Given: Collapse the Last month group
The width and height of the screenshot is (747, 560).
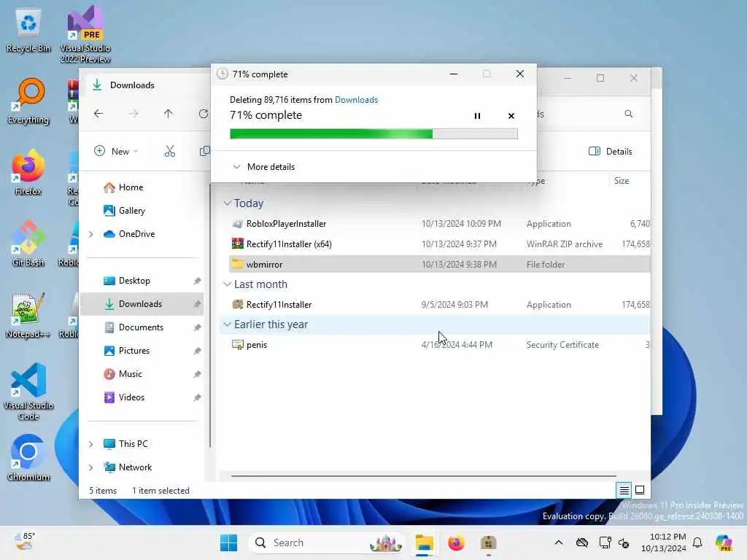Looking at the screenshot, I should [228, 284].
